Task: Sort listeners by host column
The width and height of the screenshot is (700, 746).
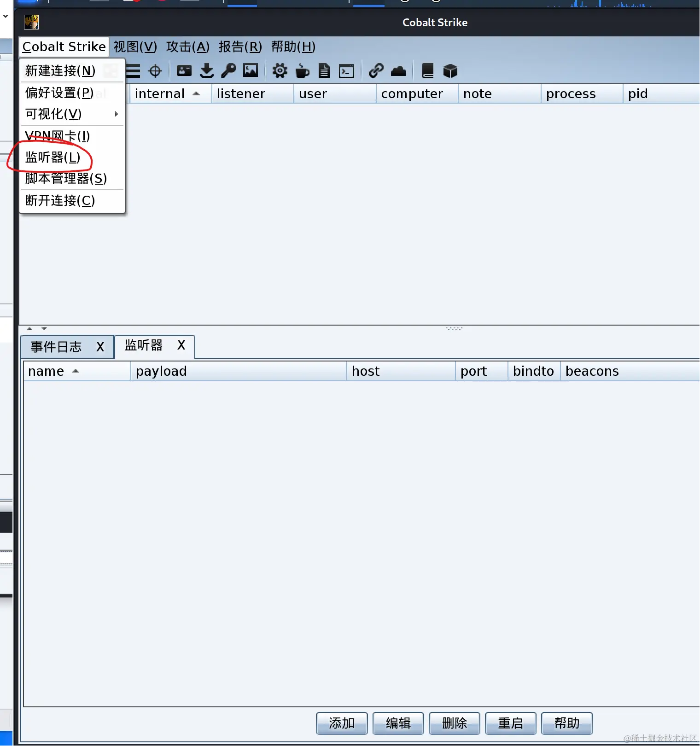Action: click(401, 371)
